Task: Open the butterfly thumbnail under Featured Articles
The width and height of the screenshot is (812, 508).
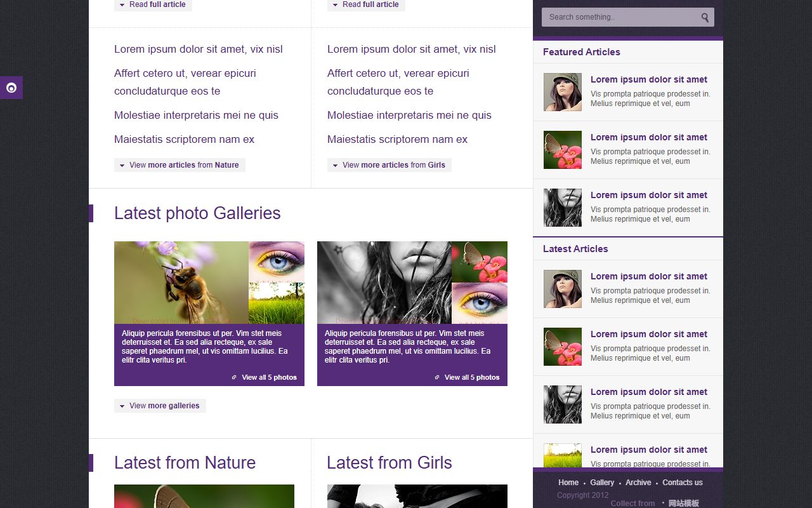Action: pos(563,150)
